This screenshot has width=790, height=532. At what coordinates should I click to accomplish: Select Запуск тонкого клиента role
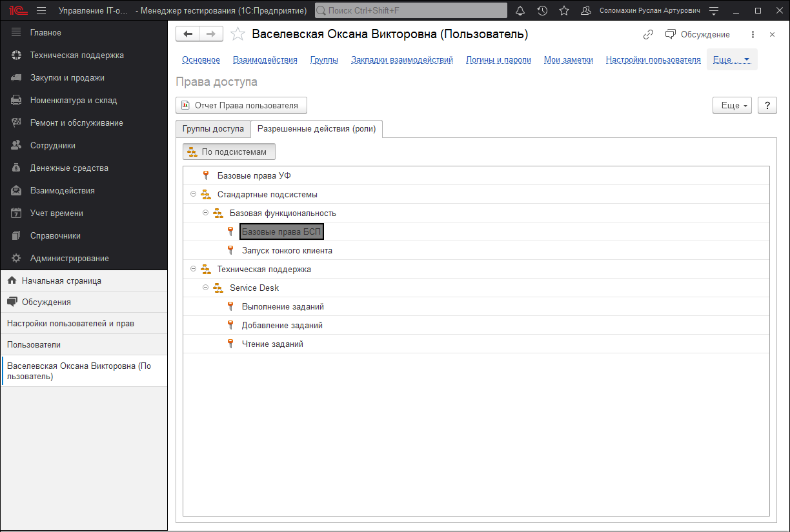(287, 250)
